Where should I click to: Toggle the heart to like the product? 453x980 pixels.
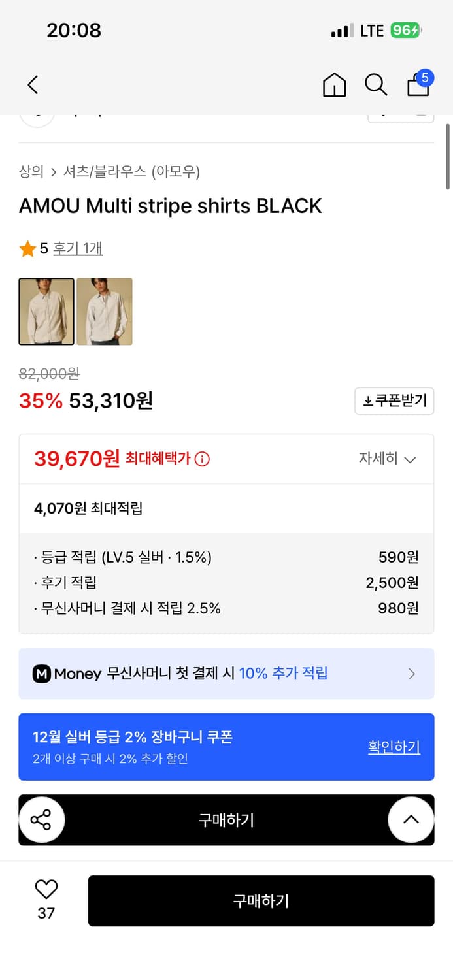point(44,889)
